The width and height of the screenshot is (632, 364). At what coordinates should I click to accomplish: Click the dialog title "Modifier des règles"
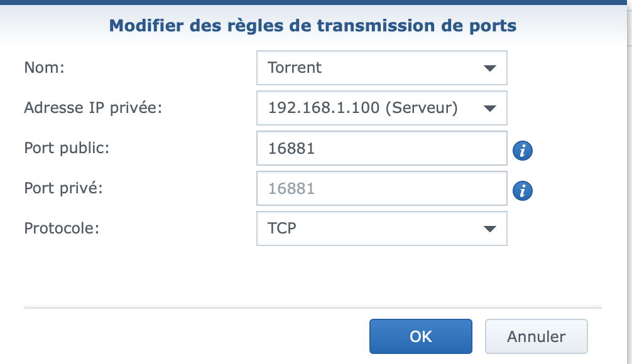coord(312,26)
